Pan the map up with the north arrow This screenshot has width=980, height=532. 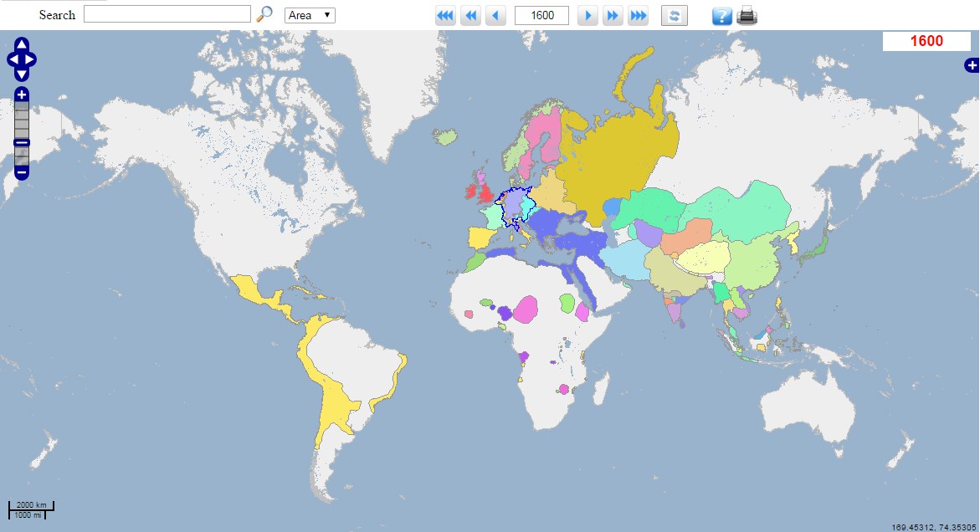coord(22,44)
